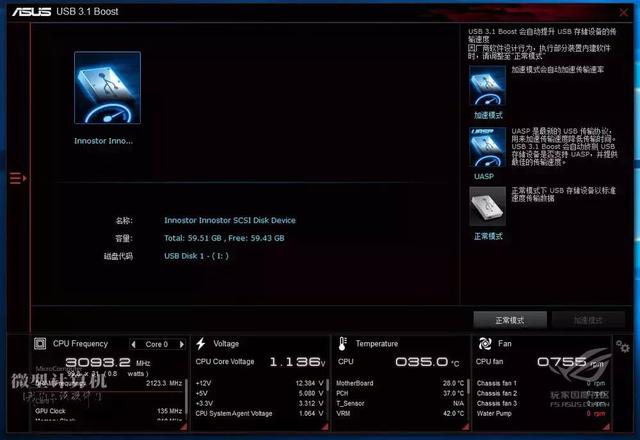Click the Temperature thermometer icon
The width and height of the screenshot is (640, 440).
pos(342,344)
